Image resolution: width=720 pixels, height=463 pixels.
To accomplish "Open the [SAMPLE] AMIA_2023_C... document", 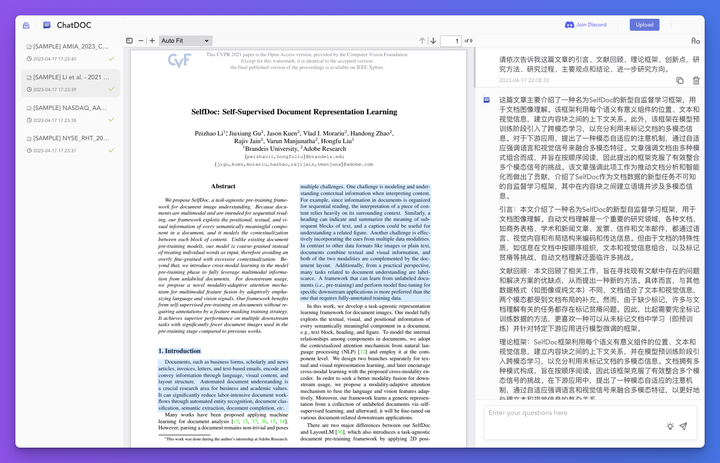I will point(71,52).
